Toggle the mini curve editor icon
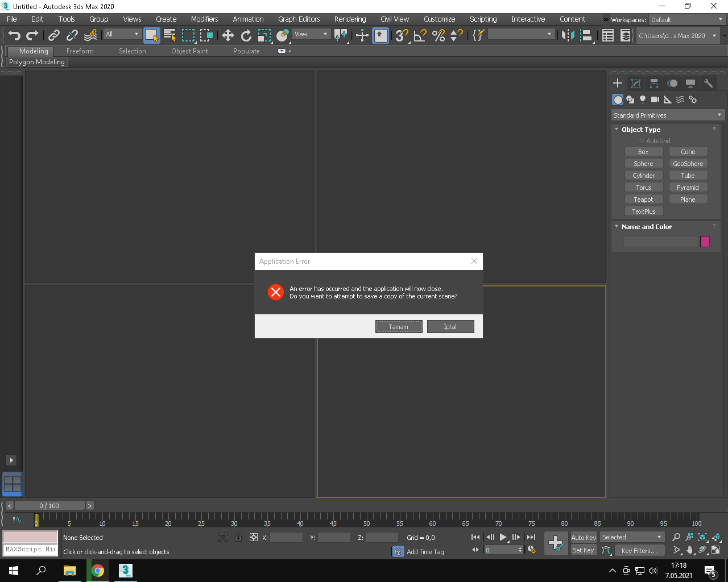This screenshot has height=582, width=728. point(17,519)
